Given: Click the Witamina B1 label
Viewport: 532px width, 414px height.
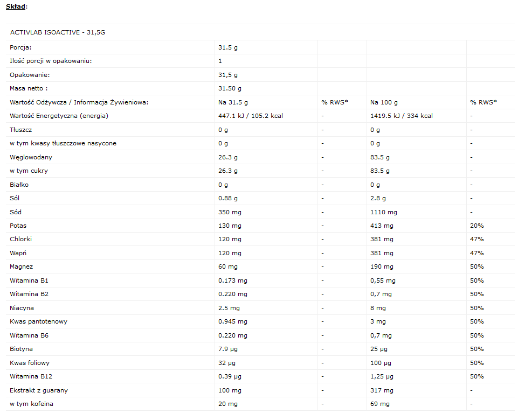Looking at the screenshot, I should (29, 280).
